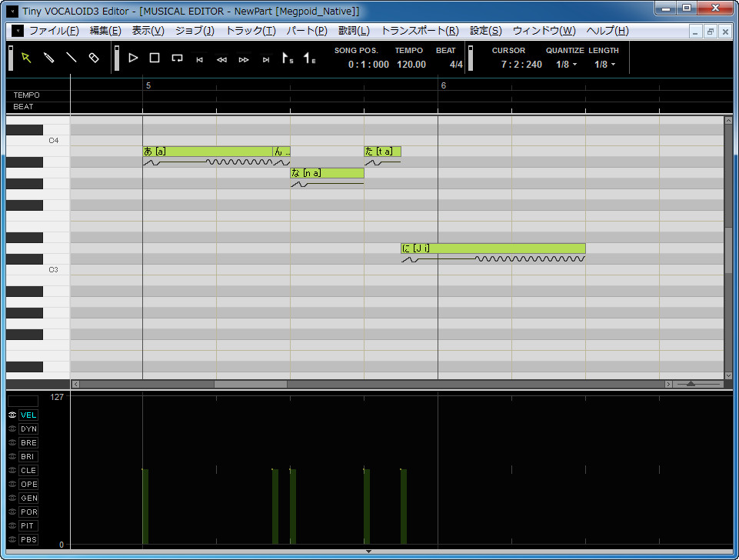Open the パート(P) menu
The width and height of the screenshot is (739, 560).
click(307, 31)
